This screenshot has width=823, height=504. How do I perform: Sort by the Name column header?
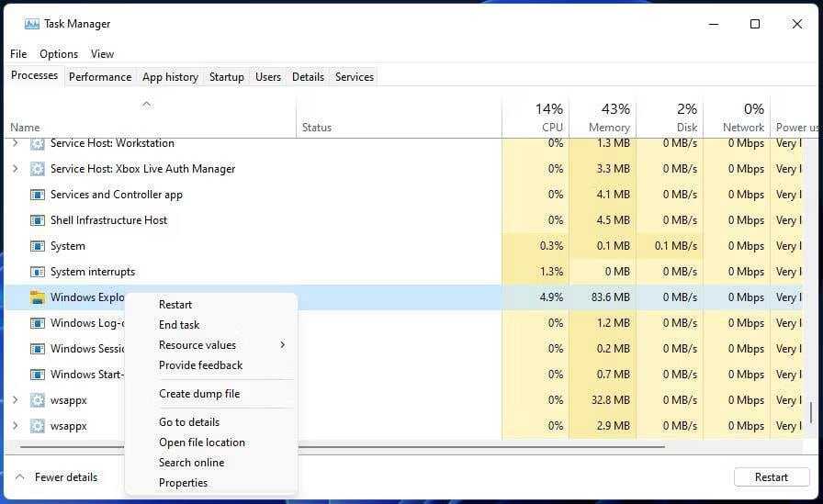(150, 117)
